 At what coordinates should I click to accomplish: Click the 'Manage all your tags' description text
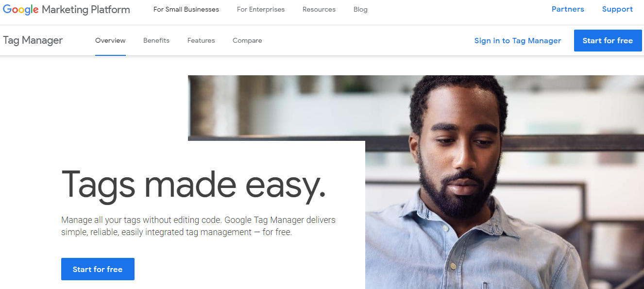[x=198, y=226]
